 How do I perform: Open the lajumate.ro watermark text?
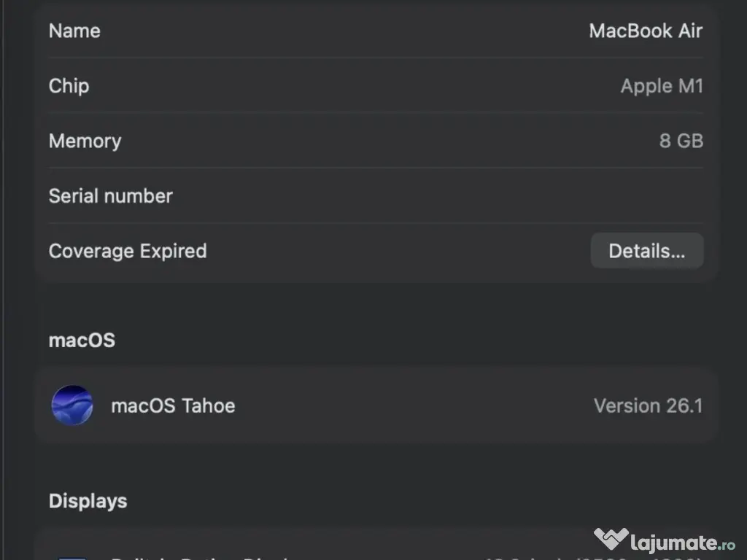coord(684,542)
